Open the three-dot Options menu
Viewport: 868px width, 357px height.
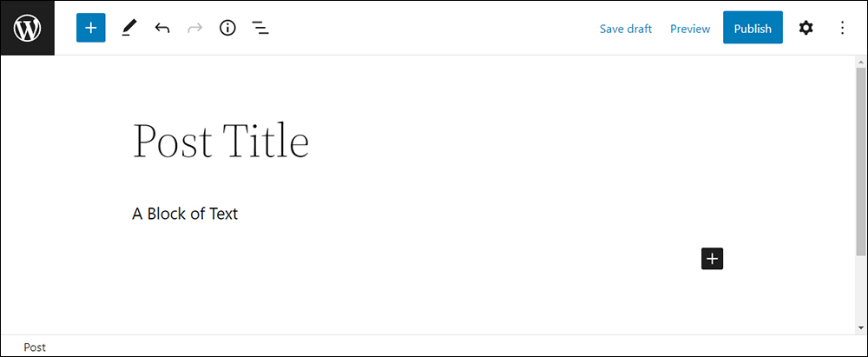coord(842,28)
